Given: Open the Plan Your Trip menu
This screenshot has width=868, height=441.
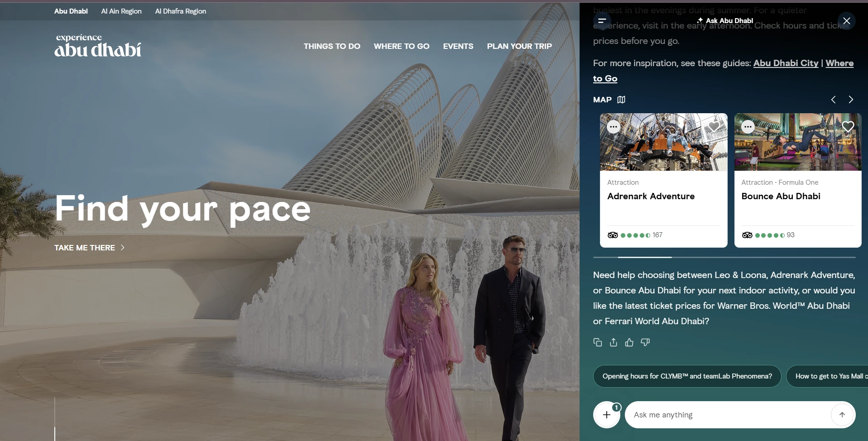Looking at the screenshot, I should click(x=519, y=46).
